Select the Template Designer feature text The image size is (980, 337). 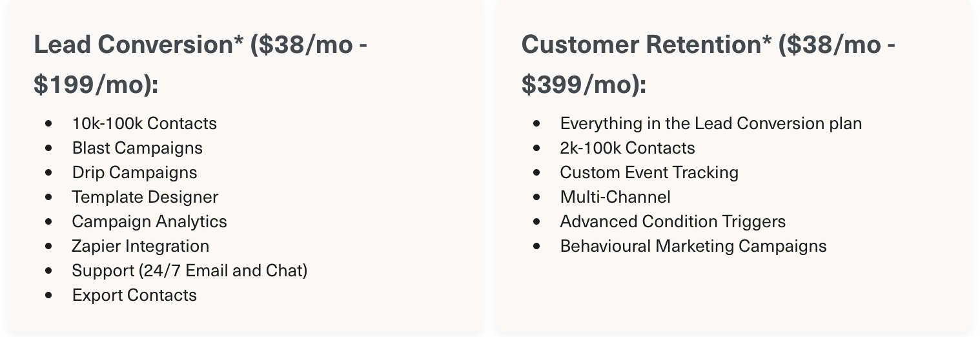145,197
